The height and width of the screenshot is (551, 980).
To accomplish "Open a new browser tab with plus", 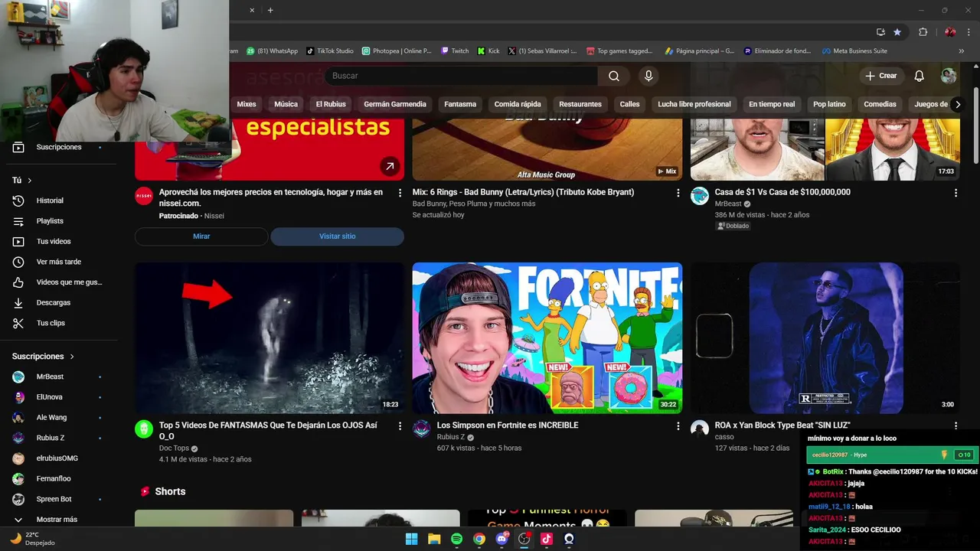I will click(x=270, y=10).
